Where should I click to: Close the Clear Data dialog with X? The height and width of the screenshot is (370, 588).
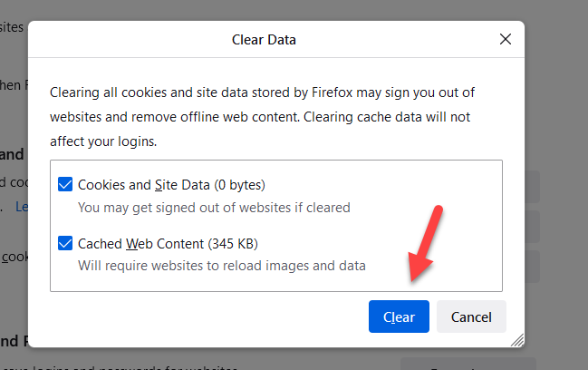coord(506,40)
